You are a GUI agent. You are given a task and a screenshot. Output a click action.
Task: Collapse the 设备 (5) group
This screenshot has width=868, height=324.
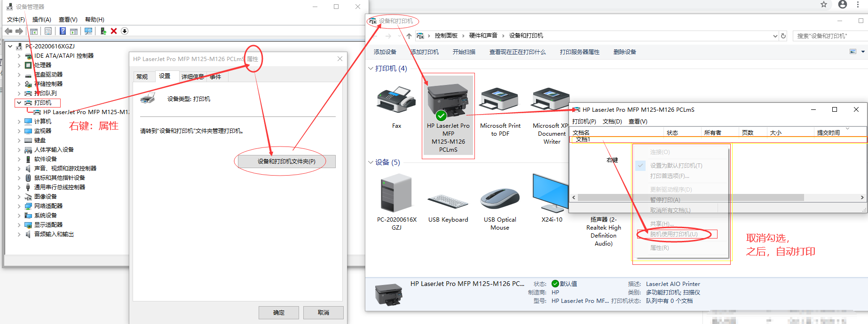click(371, 162)
